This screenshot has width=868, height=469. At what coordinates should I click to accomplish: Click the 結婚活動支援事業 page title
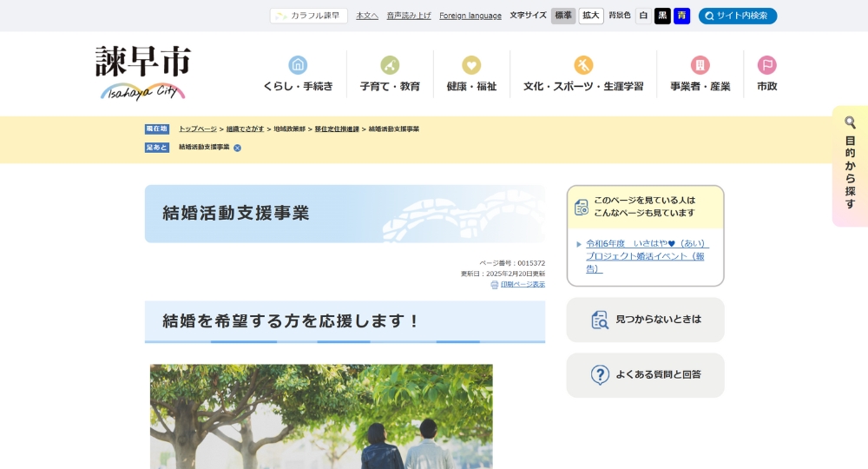click(x=236, y=213)
